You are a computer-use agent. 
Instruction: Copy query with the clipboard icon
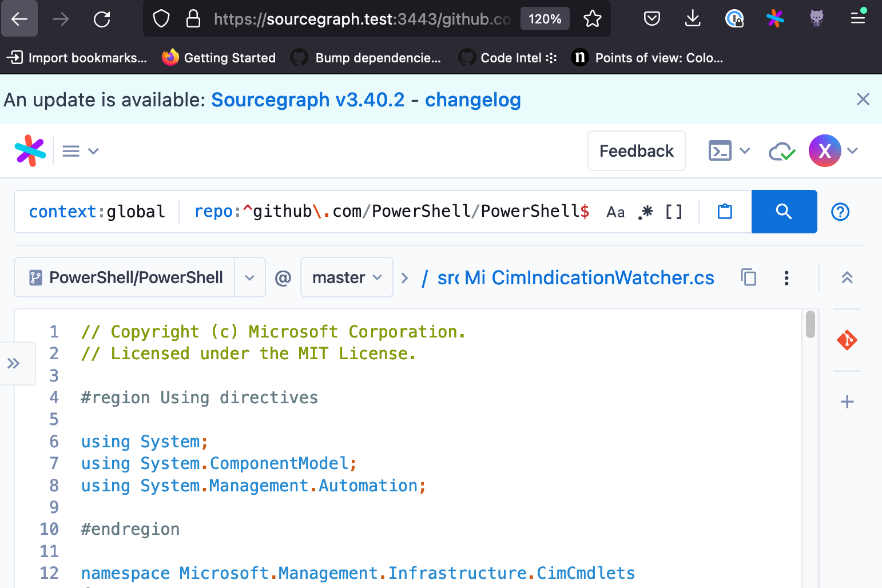pyautogui.click(x=725, y=212)
